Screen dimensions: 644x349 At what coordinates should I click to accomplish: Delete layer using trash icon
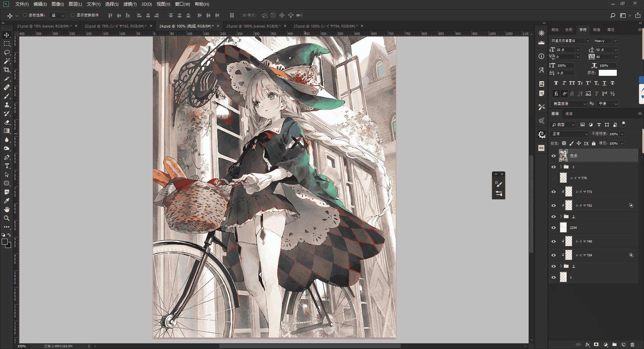tap(632, 345)
